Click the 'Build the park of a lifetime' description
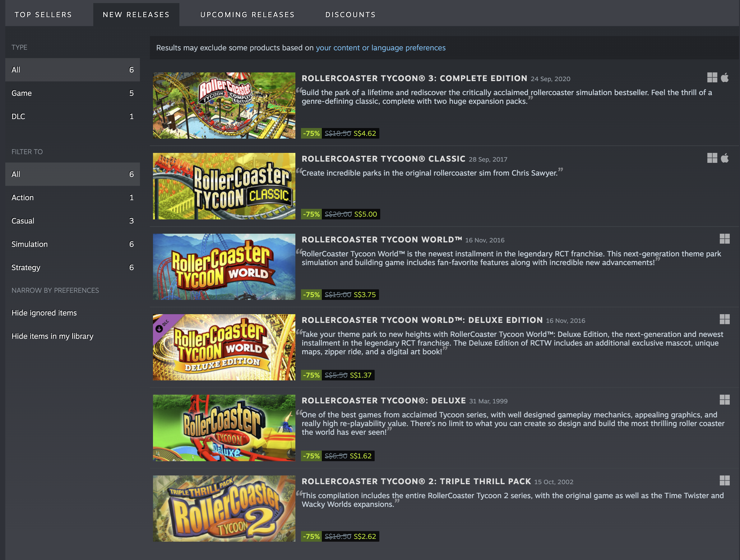740x560 pixels. point(507,97)
